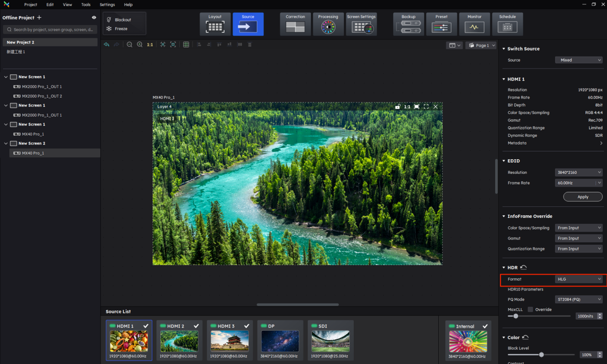The height and width of the screenshot is (364, 607).
Task: Click the HDMI 1 source thumbnail
Action: click(129, 341)
